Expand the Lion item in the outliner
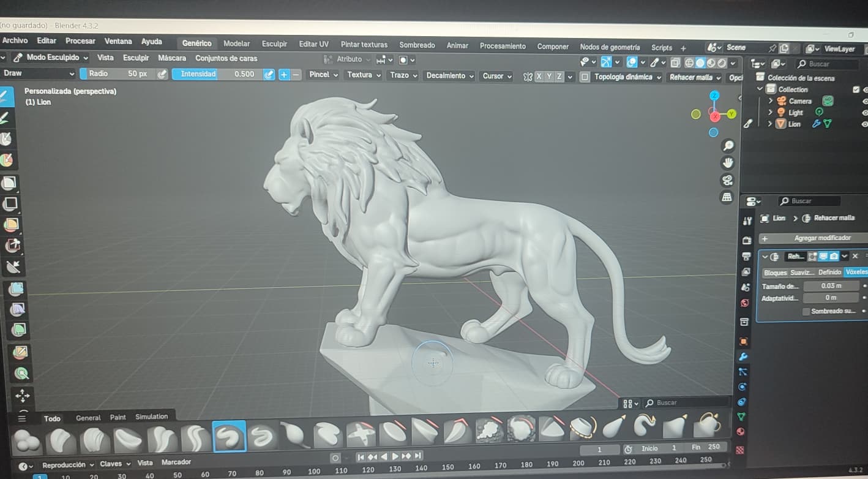 coord(769,124)
